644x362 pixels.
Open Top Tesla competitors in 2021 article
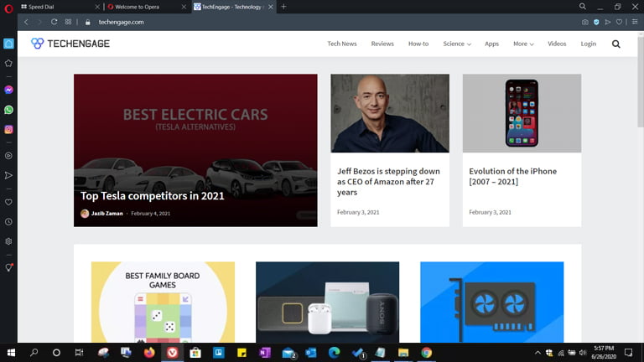(153, 196)
